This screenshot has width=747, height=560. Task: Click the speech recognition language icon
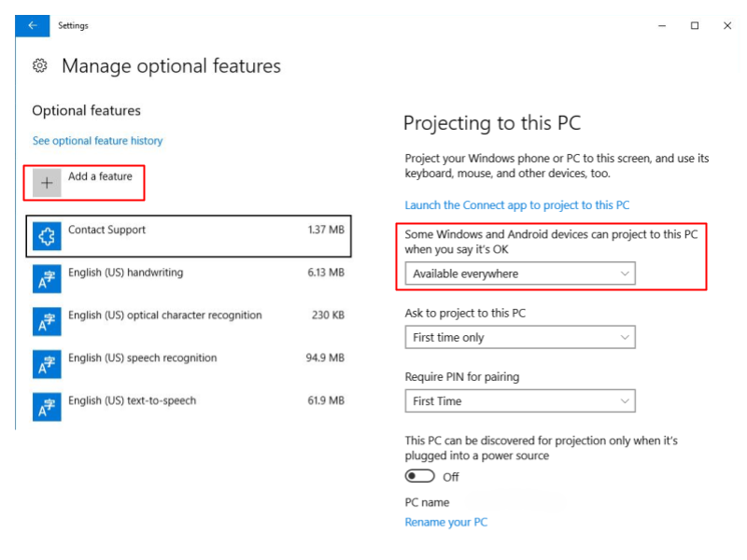click(47, 365)
